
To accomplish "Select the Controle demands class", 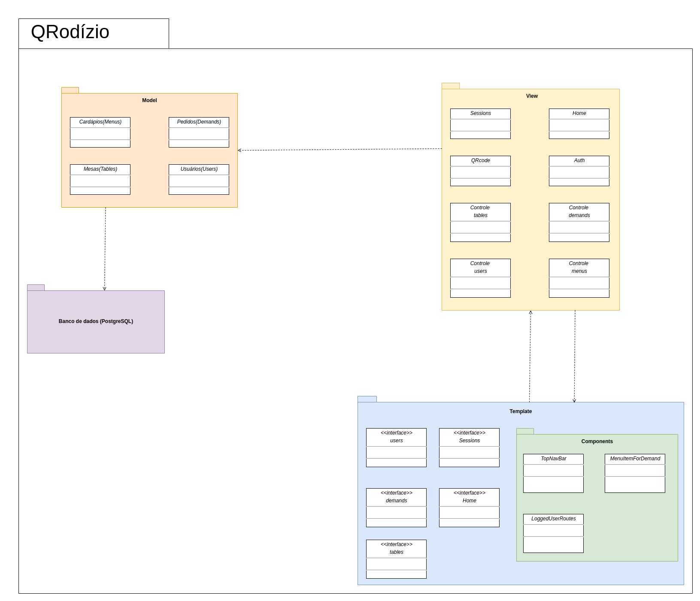I will click(579, 222).
